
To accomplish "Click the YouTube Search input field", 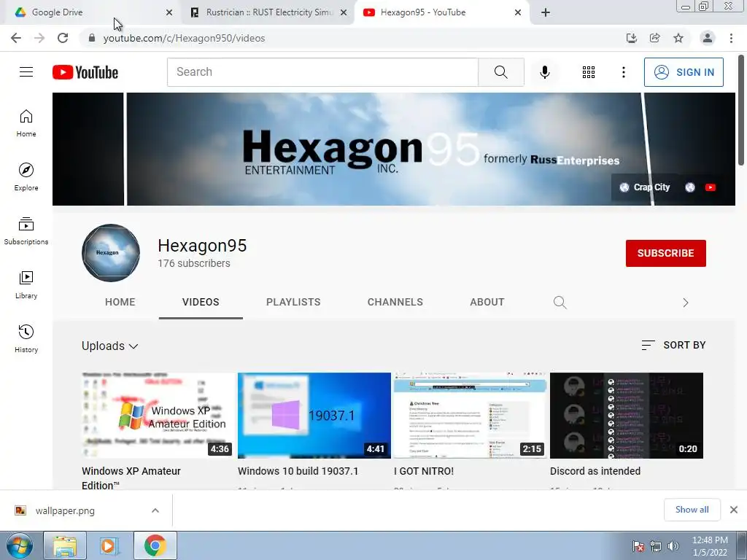I will pos(322,72).
